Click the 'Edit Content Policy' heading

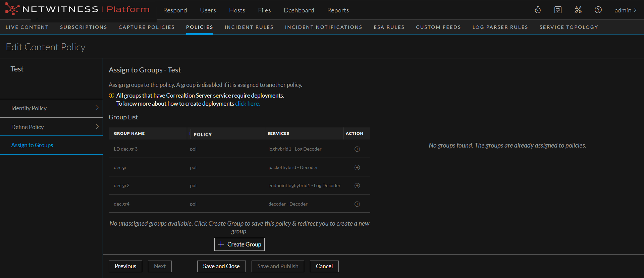coord(46,47)
